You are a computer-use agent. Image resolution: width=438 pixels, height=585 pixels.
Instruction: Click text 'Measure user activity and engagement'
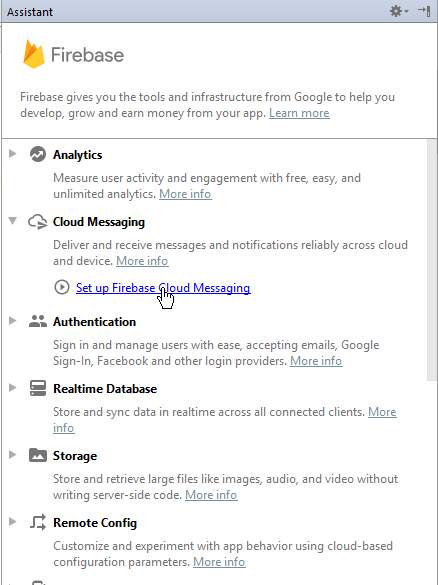click(155, 178)
